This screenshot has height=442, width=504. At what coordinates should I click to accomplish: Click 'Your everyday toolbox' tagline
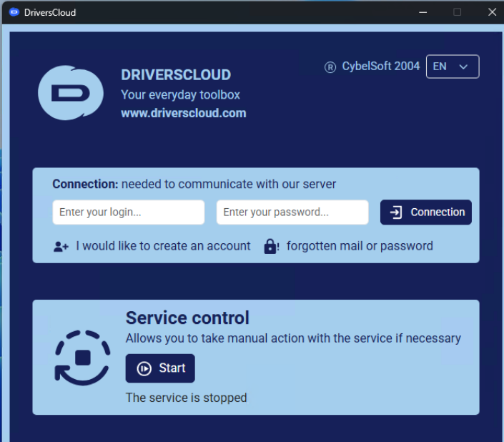(180, 95)
